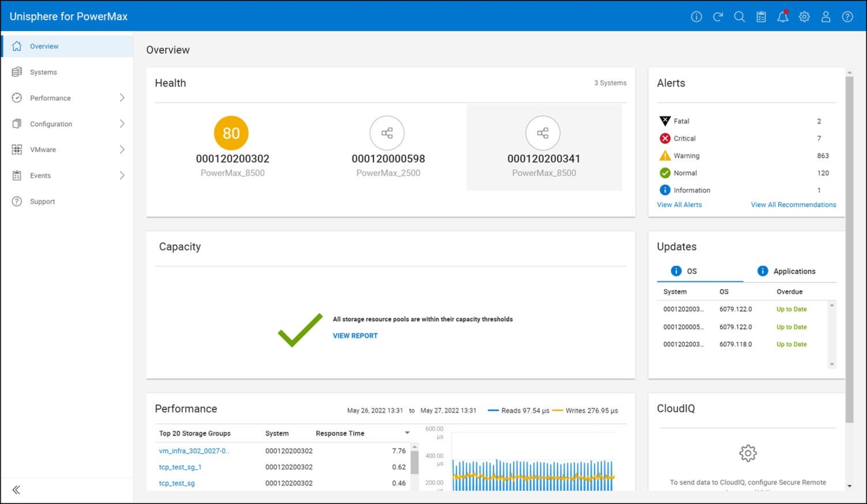The height and width of the screenshot is (504, 867).
Task: Click View All Alerts link
Action: pos(679,205)
